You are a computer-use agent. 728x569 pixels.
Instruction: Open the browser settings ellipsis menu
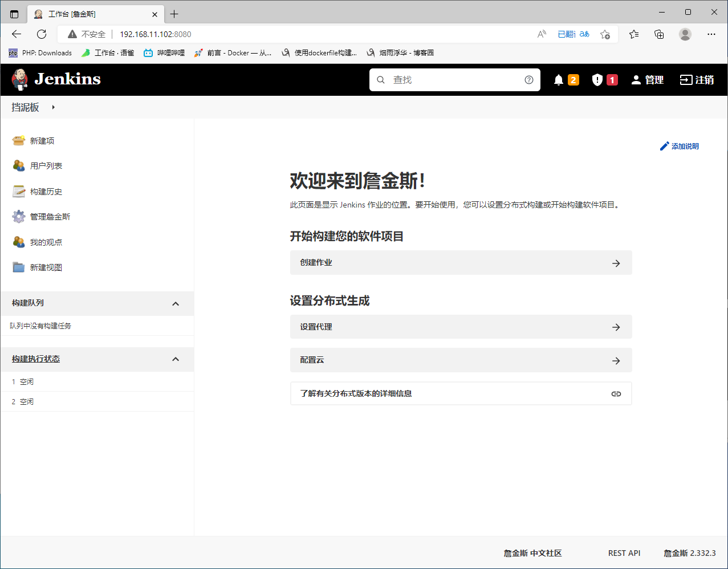711,34
